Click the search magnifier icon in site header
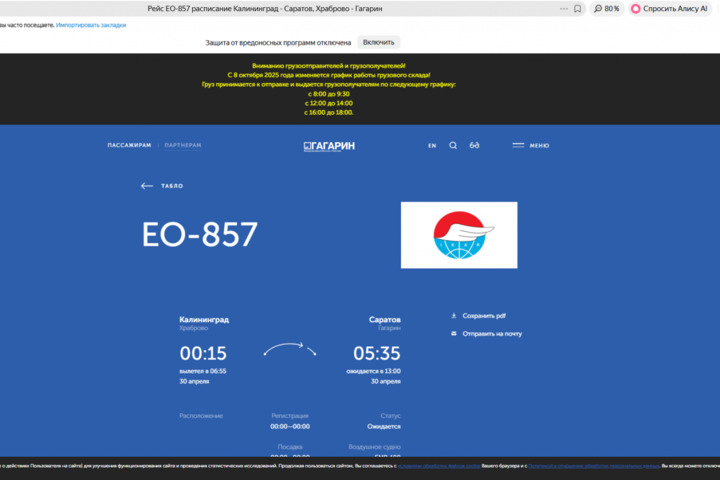 click(x=453, y=145)
